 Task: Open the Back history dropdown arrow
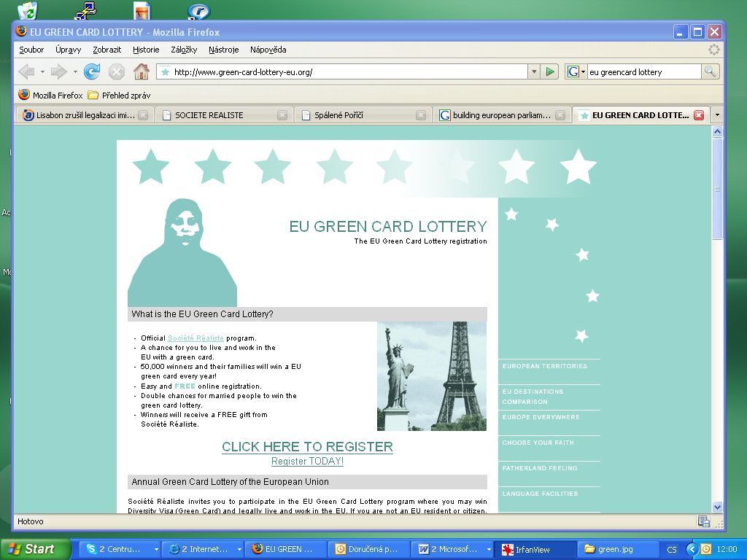tap(42, 72)
